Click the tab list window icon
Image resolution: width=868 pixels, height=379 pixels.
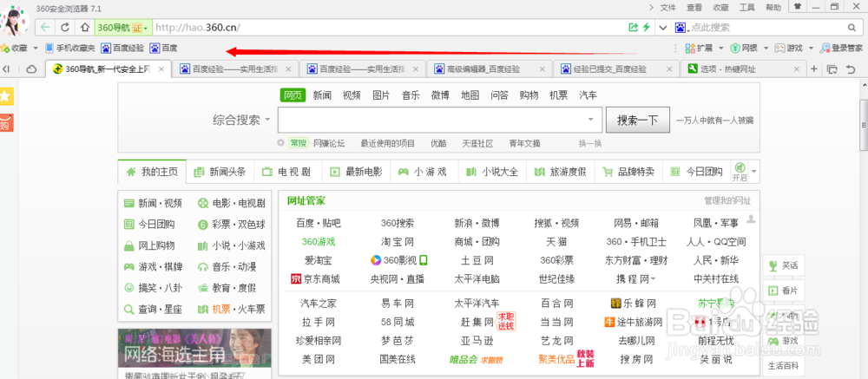tap(832, 69)
